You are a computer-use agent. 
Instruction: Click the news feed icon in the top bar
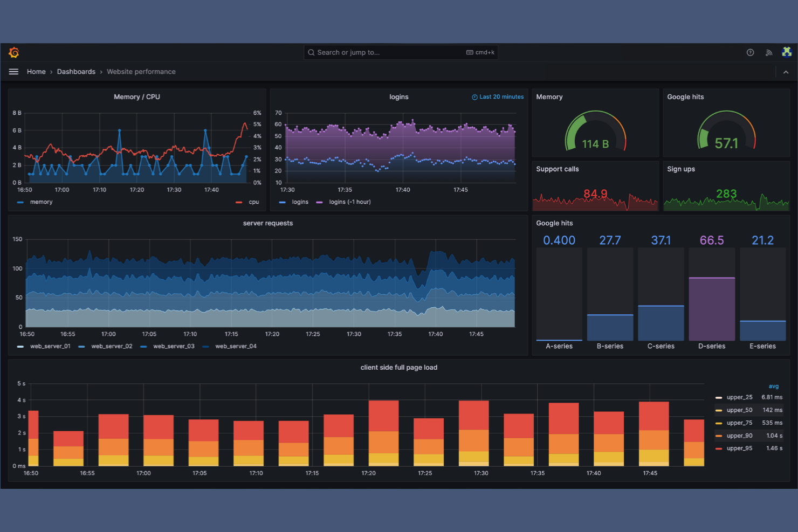pos(769,52)
